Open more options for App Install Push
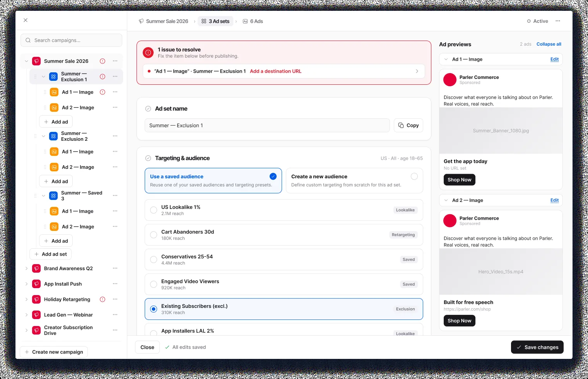 pos(115,284)
